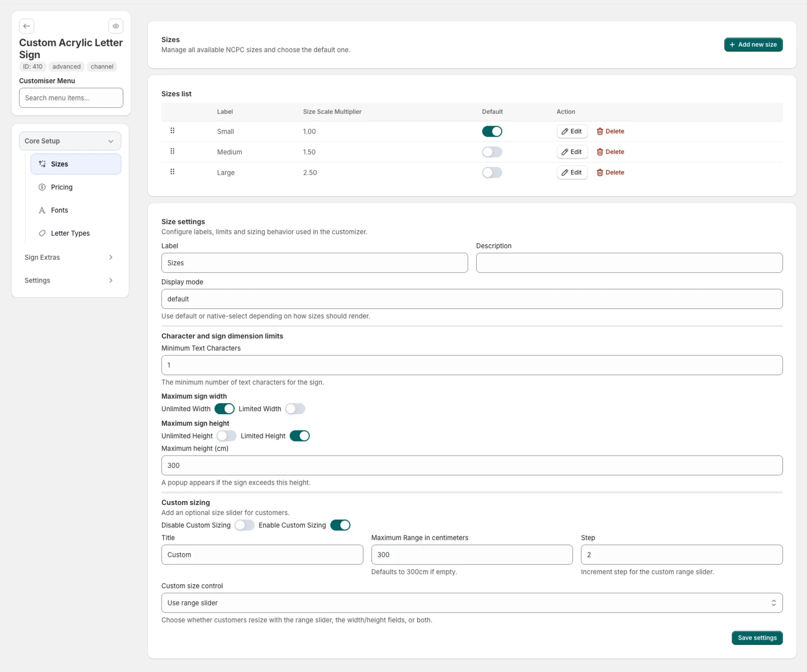Delete the Large size
Viewport: 807px width, 672px height.
click(610, 173)
